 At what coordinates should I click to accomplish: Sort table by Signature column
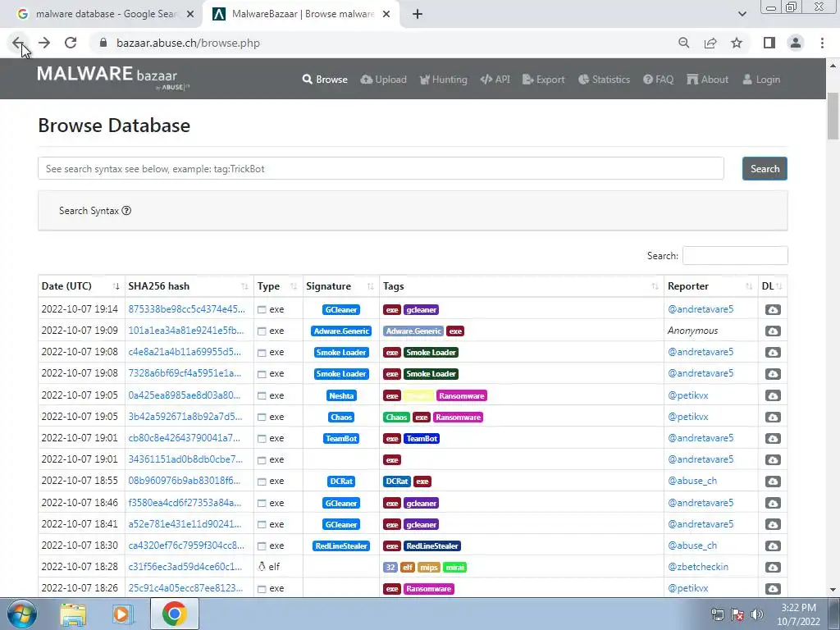coord(340,286)
